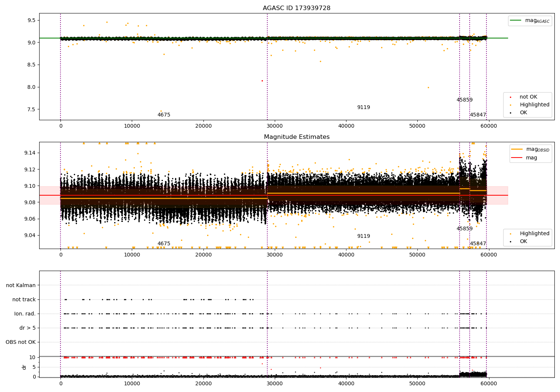Click the orange mag OBSID legend line
Screen dimensions: 560x392
(517, 149)
